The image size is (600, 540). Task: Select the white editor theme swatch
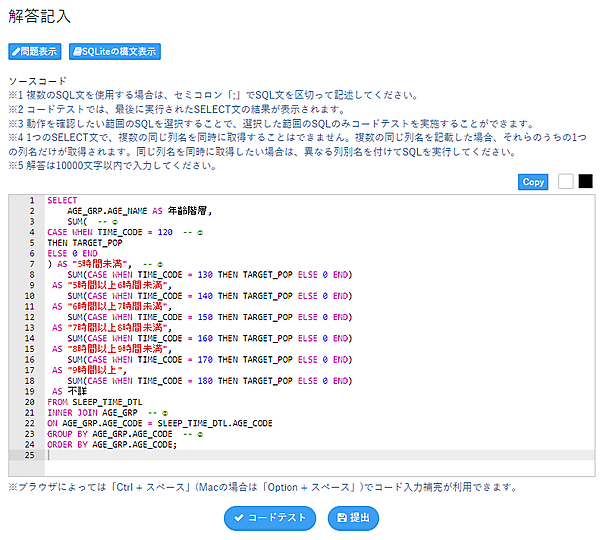pyautogui.click(x=566, y=181)
